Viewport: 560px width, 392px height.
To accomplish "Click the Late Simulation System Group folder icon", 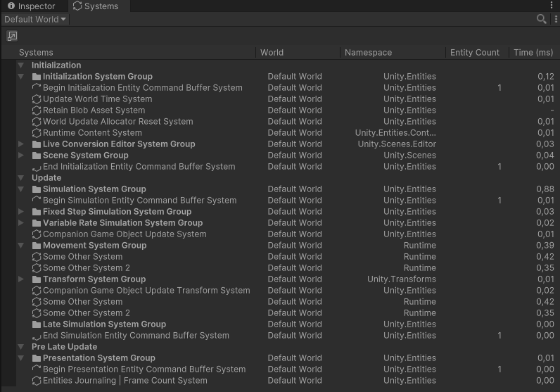I will point(37,324).
